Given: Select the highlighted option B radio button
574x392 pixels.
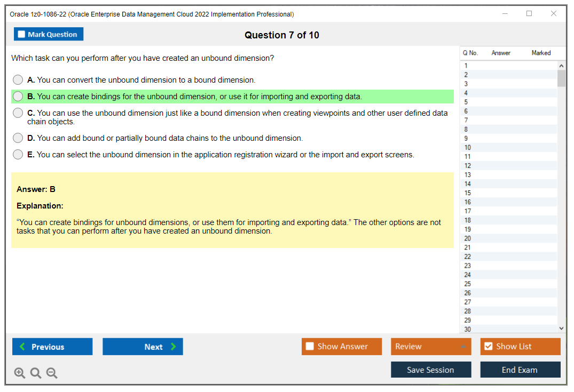Looking at the screenshot, I should coord(18,96).
